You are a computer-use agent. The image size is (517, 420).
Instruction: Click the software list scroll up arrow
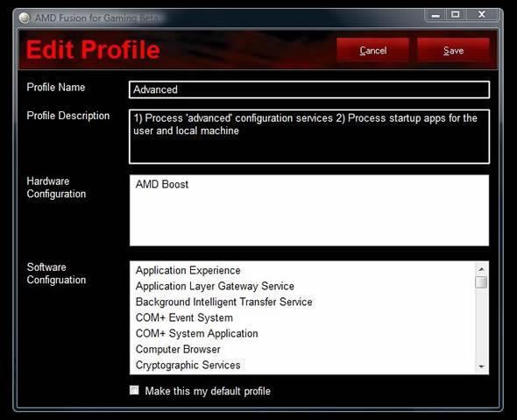click(481, 269)
